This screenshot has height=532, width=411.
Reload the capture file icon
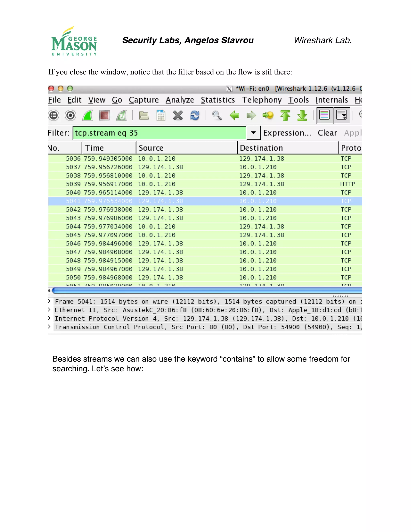tap(195, 115)
